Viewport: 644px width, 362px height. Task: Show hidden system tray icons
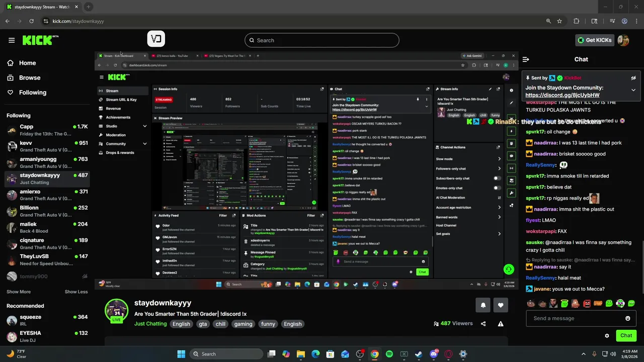coord(584,354)
